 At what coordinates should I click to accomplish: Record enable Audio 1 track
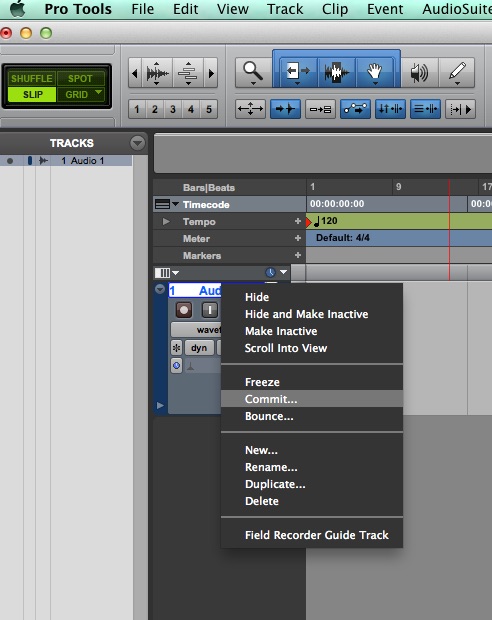click(184, 310)
